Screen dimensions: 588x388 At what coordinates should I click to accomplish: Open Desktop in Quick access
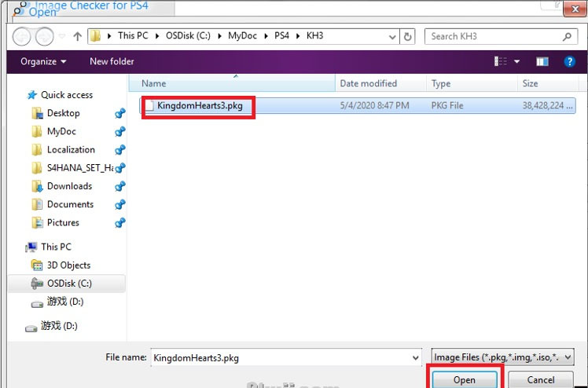click(64, 113)
